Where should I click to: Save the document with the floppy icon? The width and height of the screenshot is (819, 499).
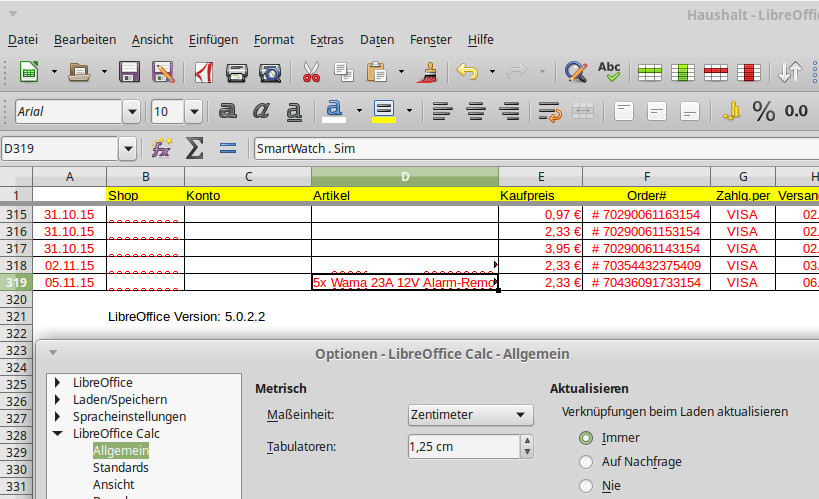click(129, 72)
